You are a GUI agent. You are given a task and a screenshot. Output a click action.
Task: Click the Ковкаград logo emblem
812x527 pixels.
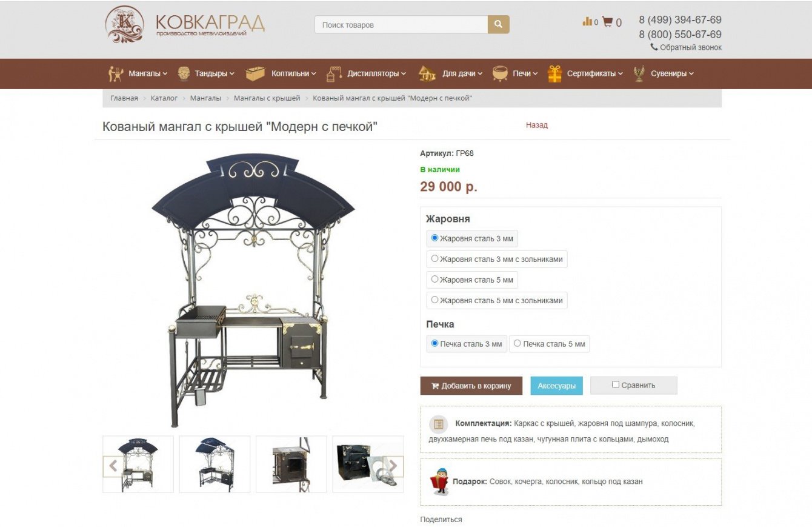124,25
